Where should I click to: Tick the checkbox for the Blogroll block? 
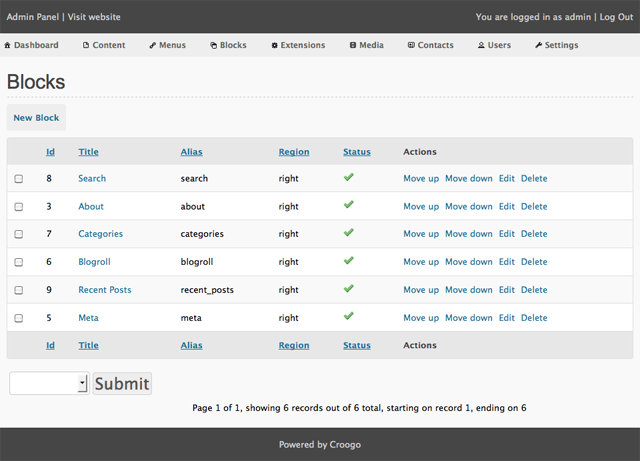19,262
